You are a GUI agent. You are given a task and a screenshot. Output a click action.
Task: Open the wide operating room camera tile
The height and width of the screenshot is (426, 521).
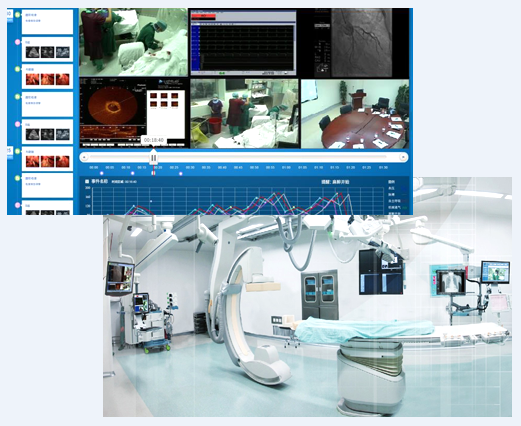[x=244, y=114]
